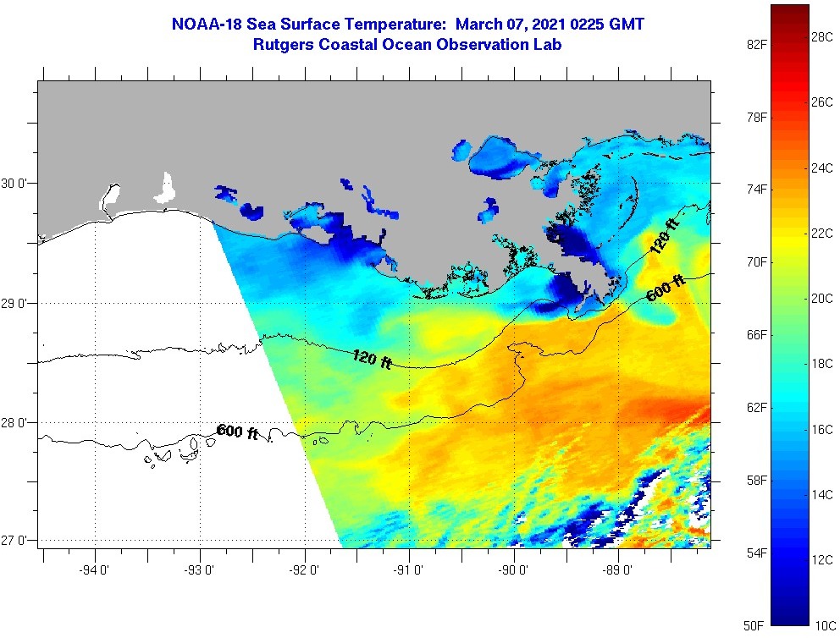Click the 29 0' latitude label
This screenshot has width=840, height=638.
[13, 304]
